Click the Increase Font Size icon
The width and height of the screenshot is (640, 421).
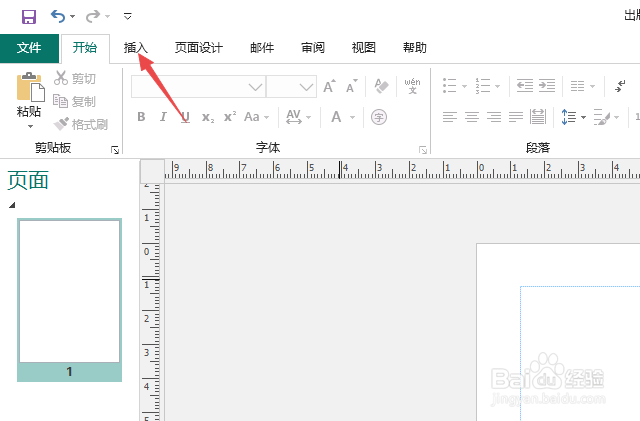click(329, 86)
